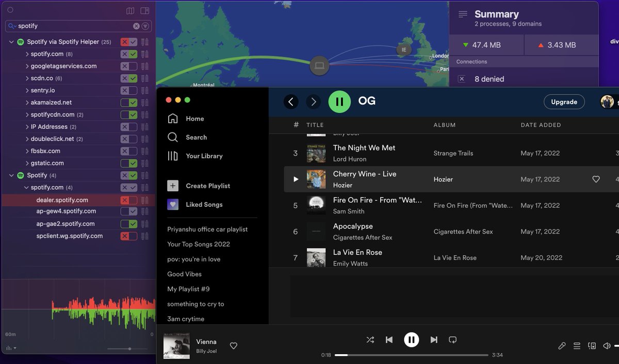Open traffic graph options at bottom left

click(x=10, y=349)
